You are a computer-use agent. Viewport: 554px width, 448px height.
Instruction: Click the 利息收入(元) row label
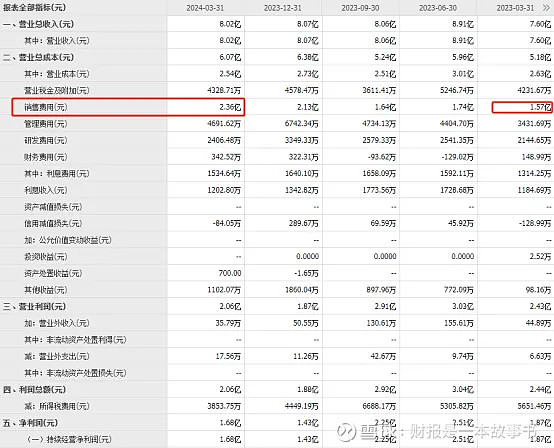pos(46,190)
